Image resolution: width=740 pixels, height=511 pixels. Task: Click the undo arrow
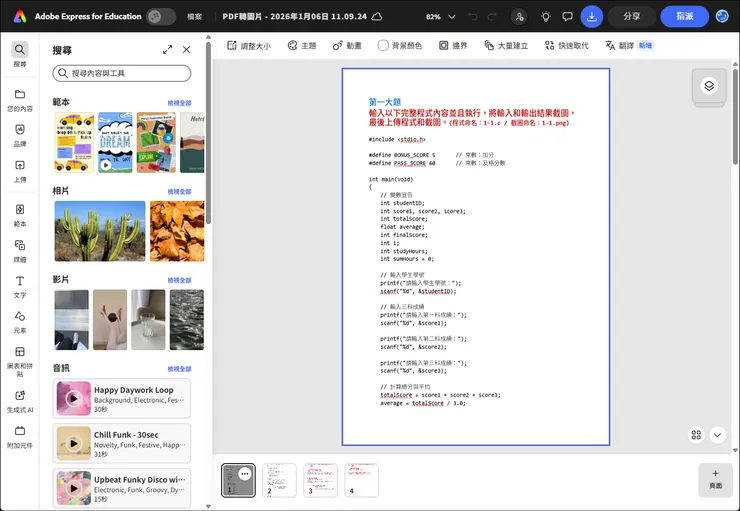(472, 17)
